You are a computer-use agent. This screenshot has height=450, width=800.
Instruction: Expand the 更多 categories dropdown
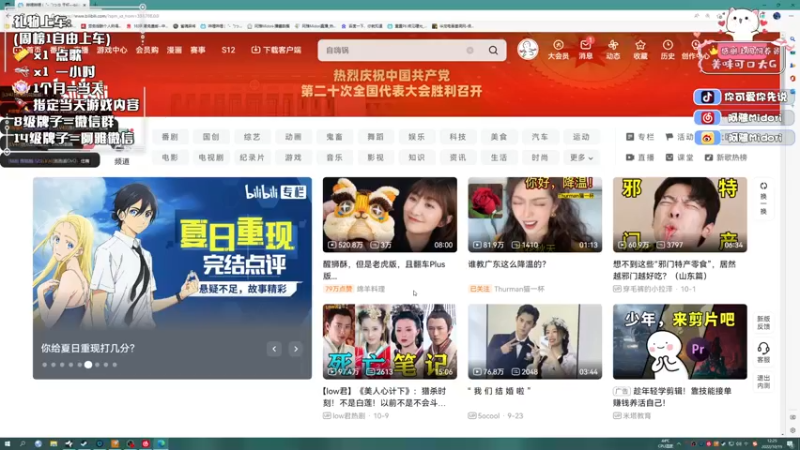click(581, 158)
